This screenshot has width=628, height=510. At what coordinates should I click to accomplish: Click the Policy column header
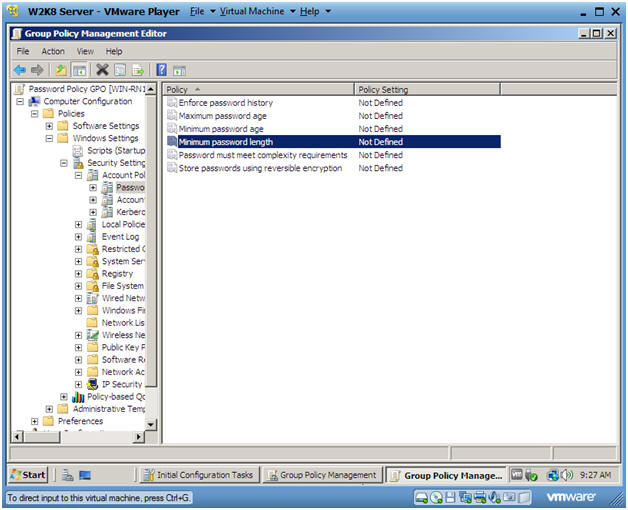pyautogui.click(x=258, y=89)
